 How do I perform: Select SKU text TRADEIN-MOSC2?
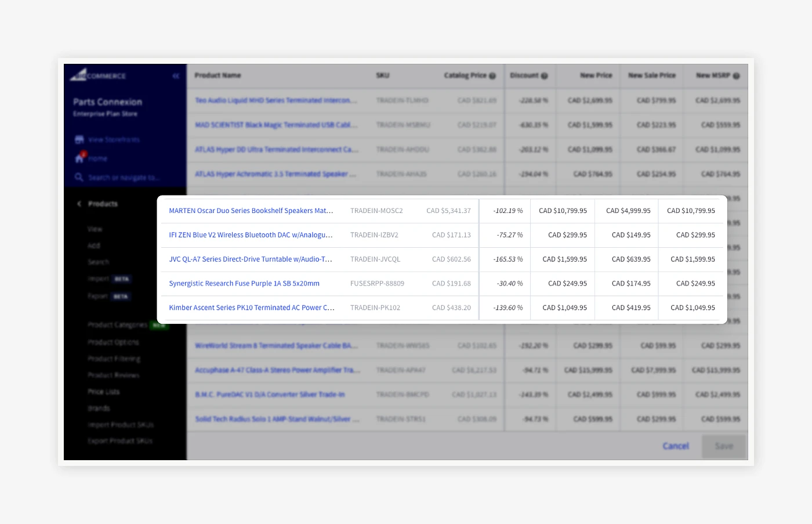[376, 211]
